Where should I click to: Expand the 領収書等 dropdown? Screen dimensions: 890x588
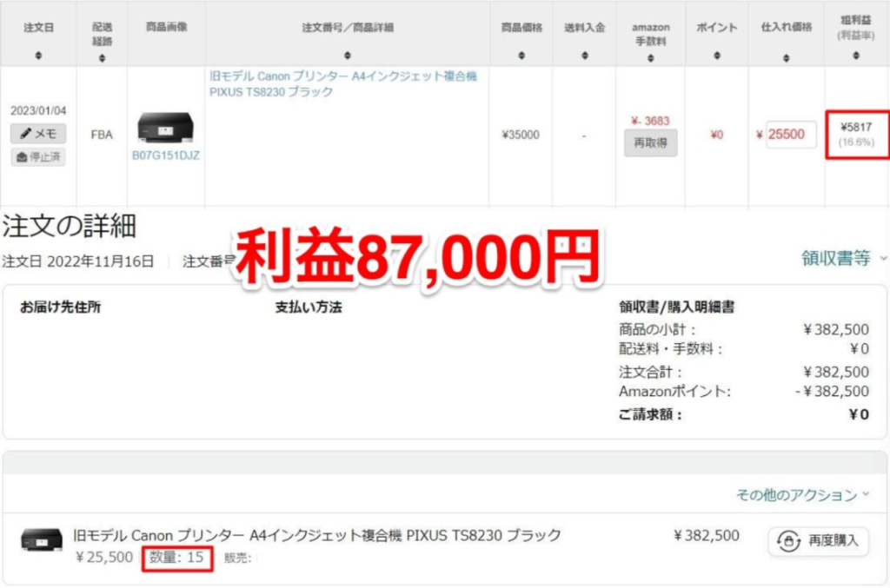(843, 258)
